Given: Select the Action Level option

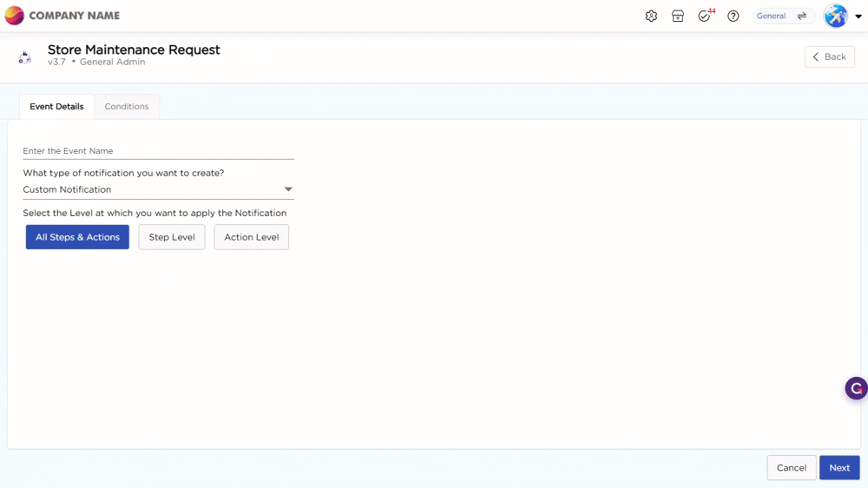Looking at the screenshot, I should 252,237.
